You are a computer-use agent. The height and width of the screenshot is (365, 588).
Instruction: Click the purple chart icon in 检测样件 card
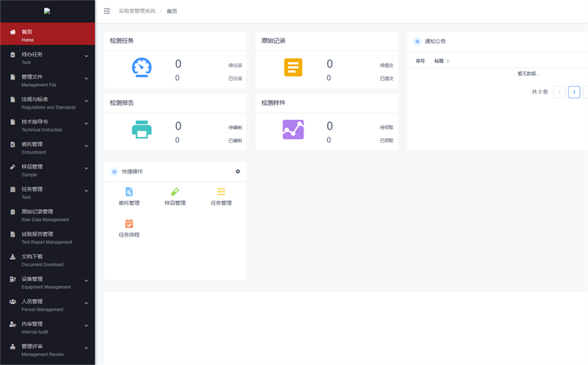point(293,130)
